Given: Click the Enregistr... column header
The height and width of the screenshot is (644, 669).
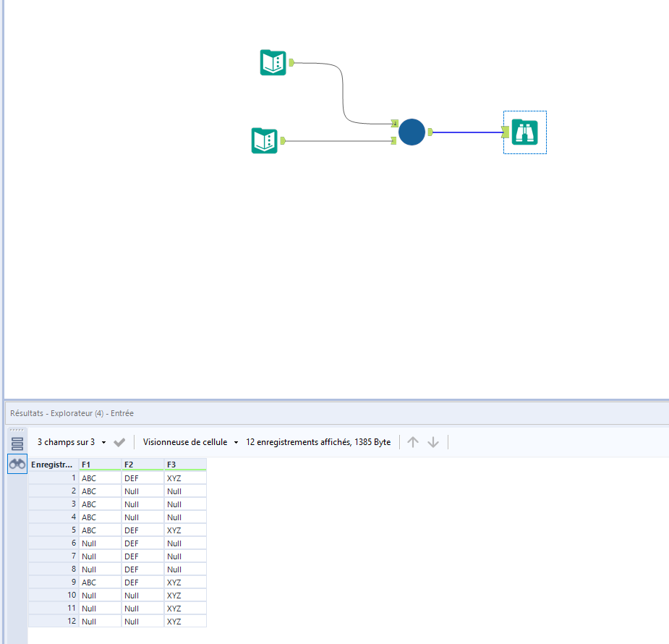Looking at the screenshot, I should (54, 465).
